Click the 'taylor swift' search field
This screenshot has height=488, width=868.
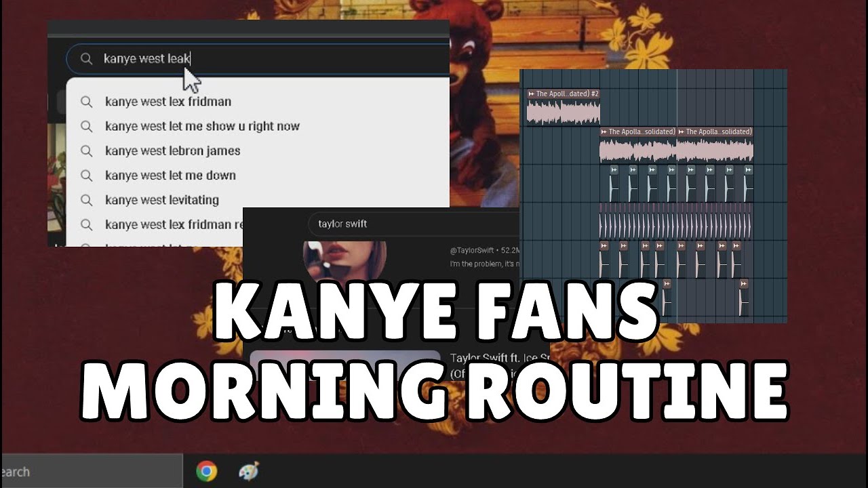coord(414,224)
